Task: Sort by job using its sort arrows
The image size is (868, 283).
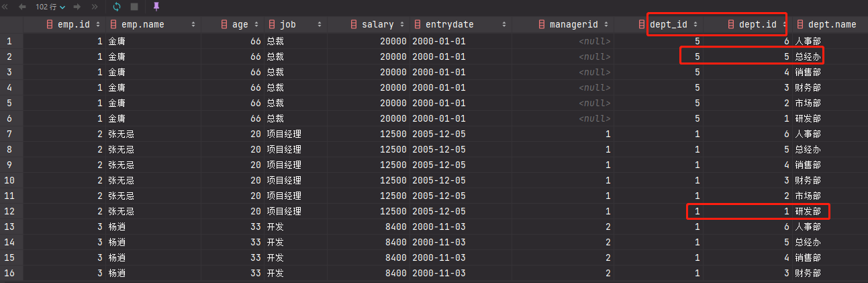Action: click(x=320, y=25)
